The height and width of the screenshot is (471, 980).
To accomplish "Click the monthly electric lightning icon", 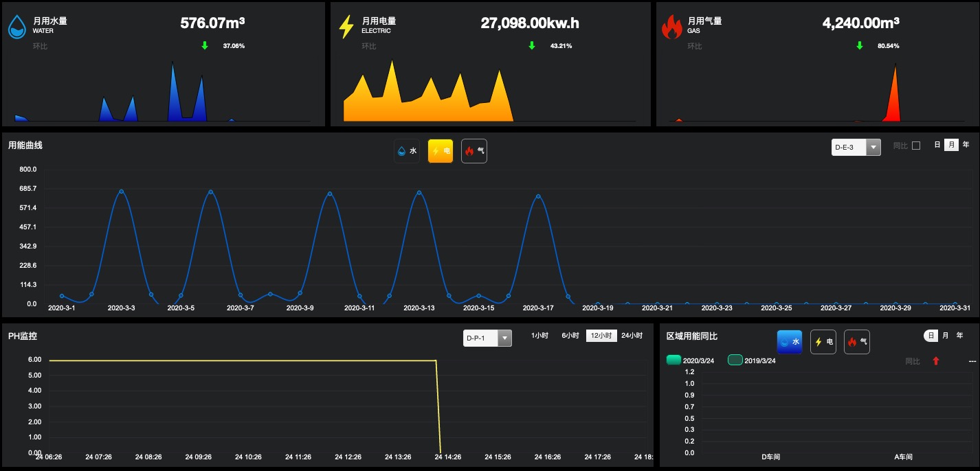I will [x=346, y=27].
